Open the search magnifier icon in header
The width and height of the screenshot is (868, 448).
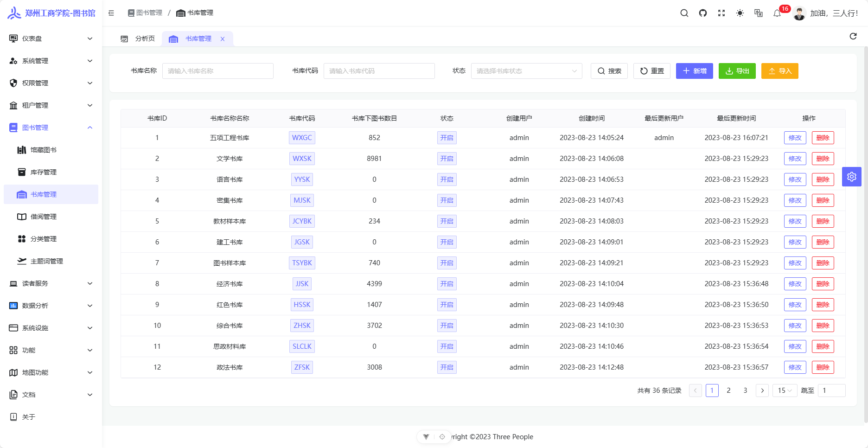tap(684, 13)
